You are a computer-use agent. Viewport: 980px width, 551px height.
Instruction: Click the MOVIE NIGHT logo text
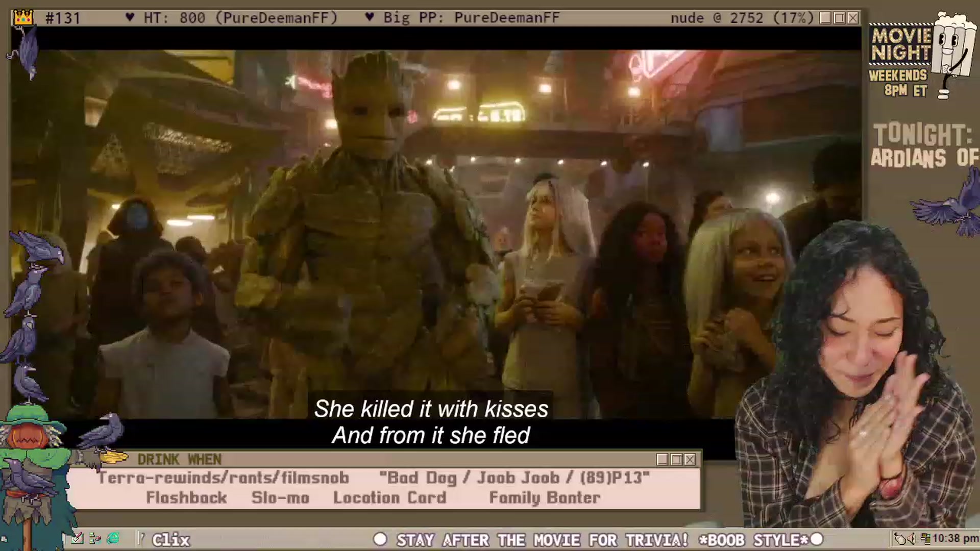click(x=901, y=44)
